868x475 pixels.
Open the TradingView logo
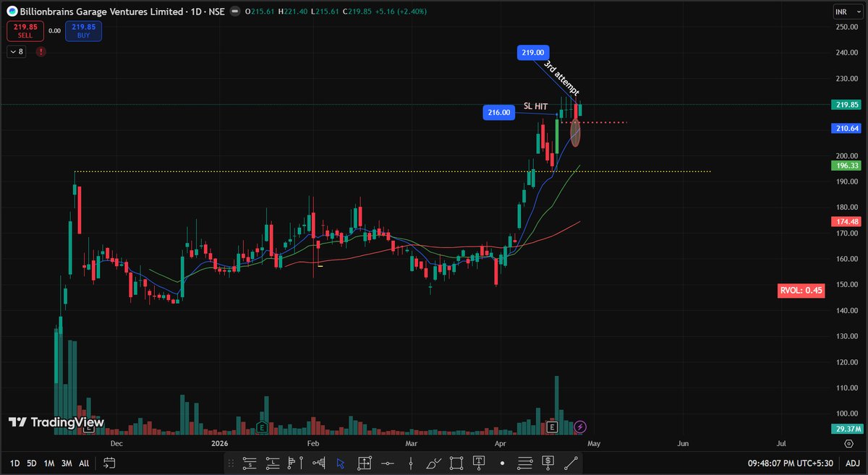(56, 422)
